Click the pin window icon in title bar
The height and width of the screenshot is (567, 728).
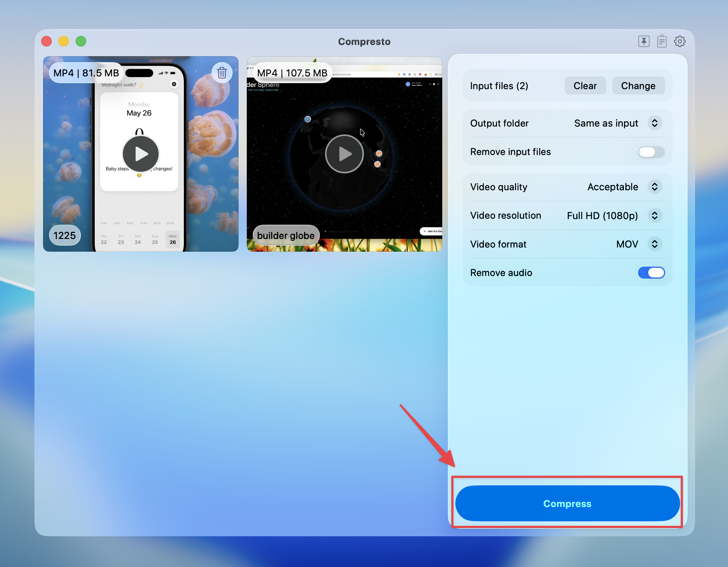tap(644, 41)
